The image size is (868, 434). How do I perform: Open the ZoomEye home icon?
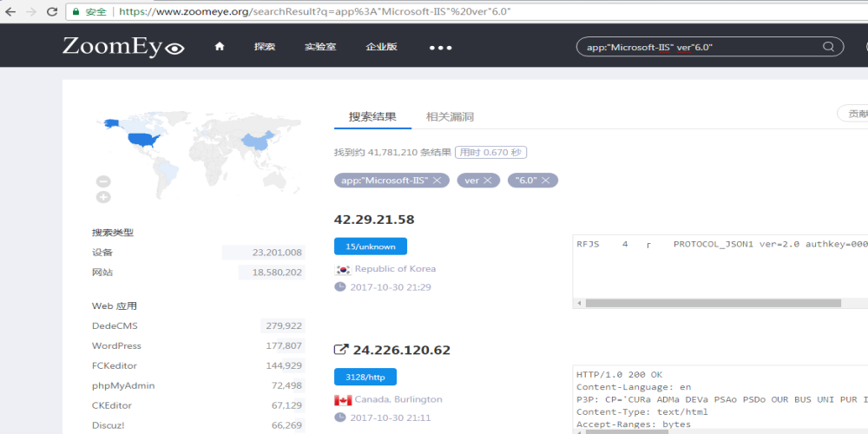(x=220, y=47)
